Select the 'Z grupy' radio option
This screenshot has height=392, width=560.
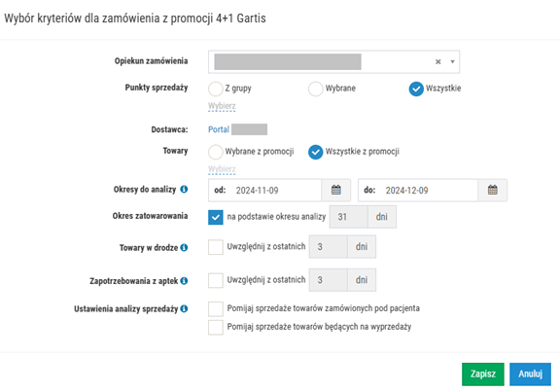click(216, 89)
